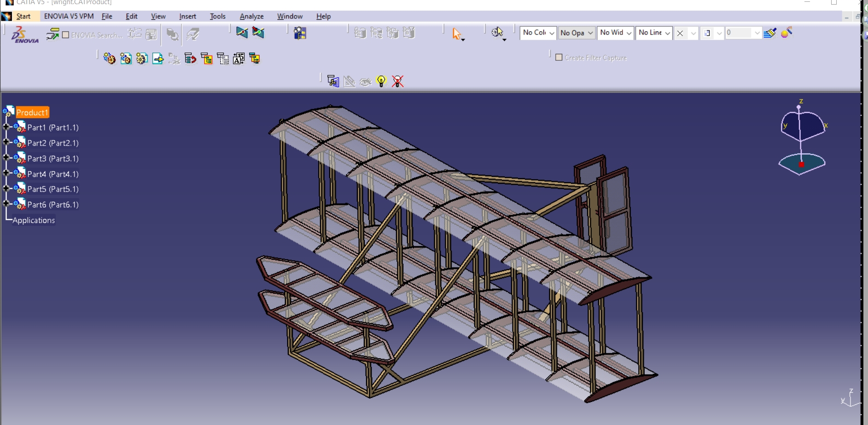868x425 pixels.
Task: Enable the Create Filter Capture checkbox
Action: [x=559, y=58]
